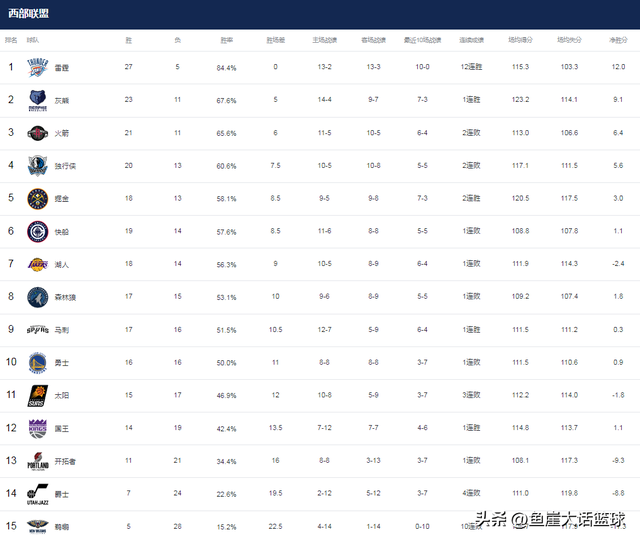Click the Memphis Grizzlies logo
640x542 pixels.
[38, 100]
